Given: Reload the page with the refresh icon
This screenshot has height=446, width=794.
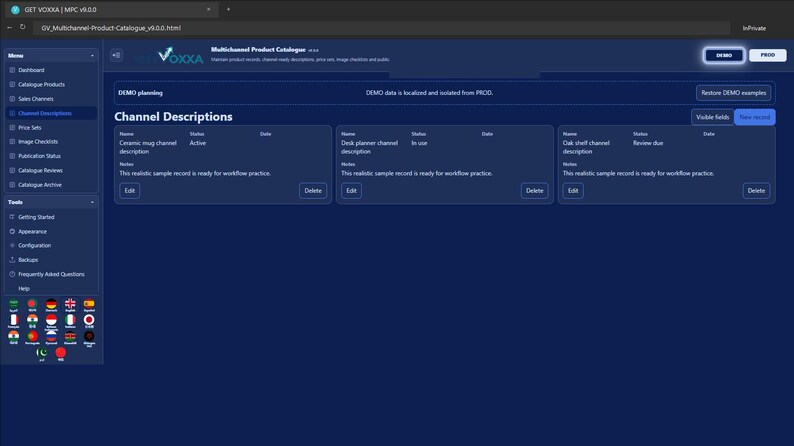Looking at the screenshot, I should pos(23,27).
